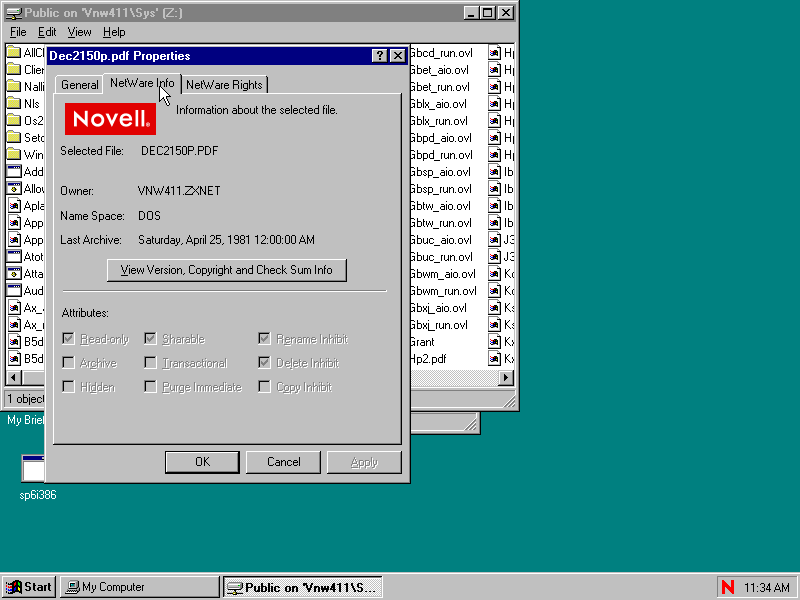Viewport: 800px width, 600px height.
Task: Select the Hp2.pdf file
Action: 429,359
